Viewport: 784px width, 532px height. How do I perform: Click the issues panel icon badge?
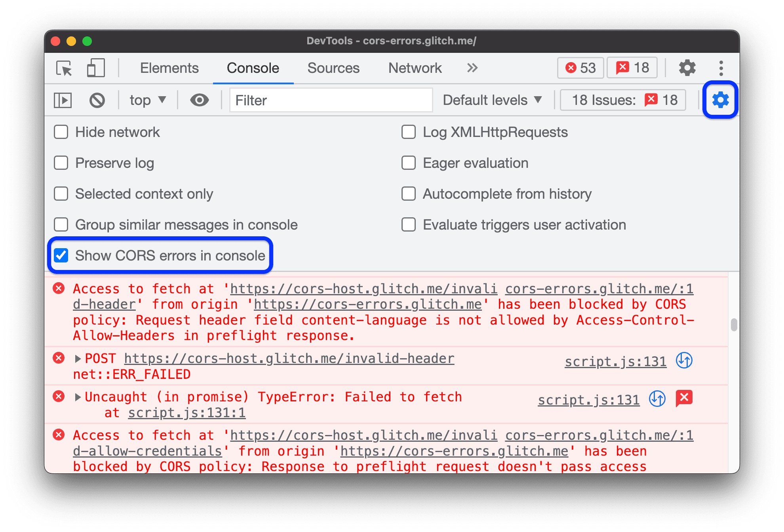[x=638, y=67]
